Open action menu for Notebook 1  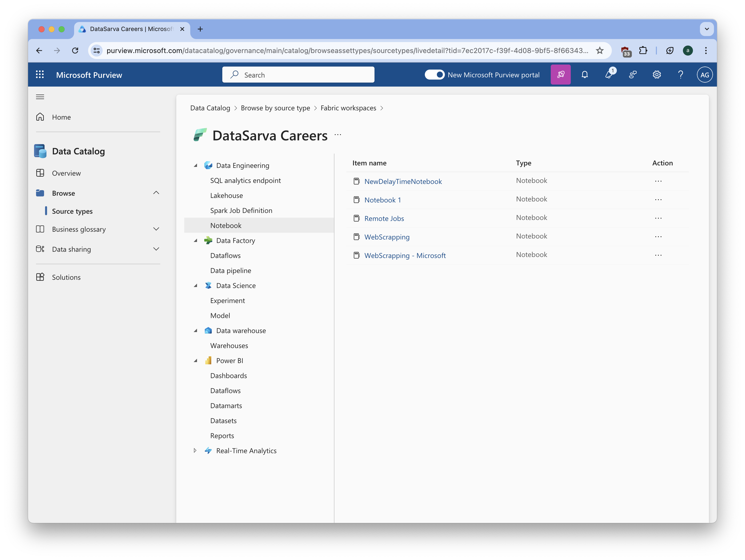[x=658, y=200]
